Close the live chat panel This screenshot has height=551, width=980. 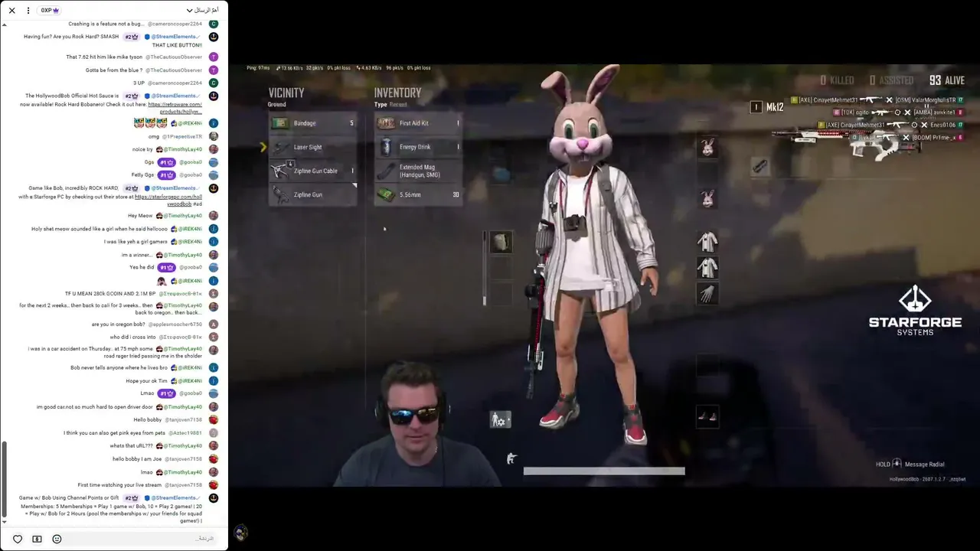pyautogui.click(x=11, y=11)
